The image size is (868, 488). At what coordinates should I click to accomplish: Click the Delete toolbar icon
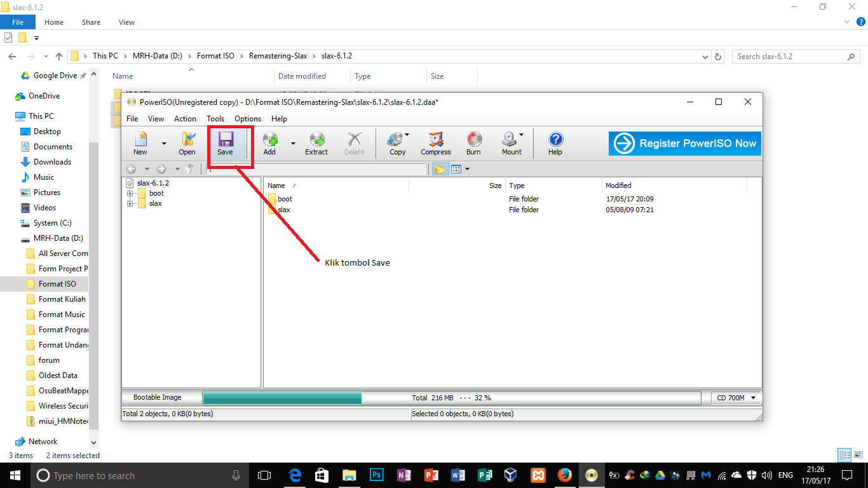pos(355,144)
